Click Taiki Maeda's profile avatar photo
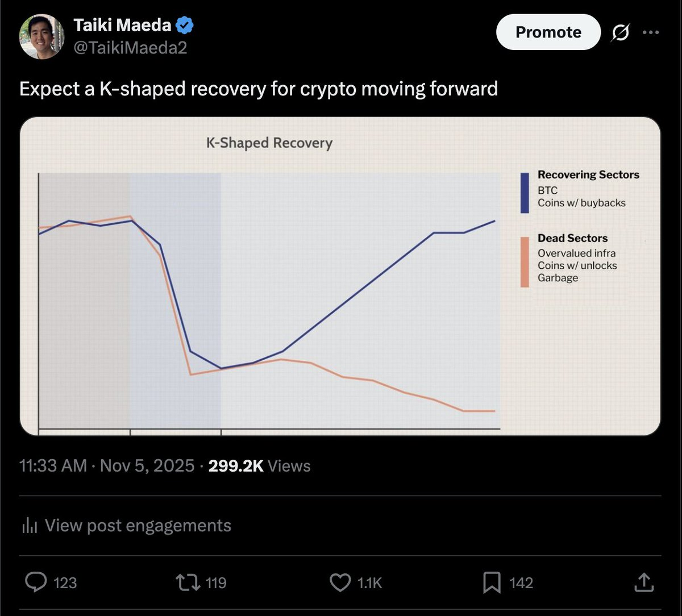The height and width of the screenshot is (616, 682). point(41,36)
